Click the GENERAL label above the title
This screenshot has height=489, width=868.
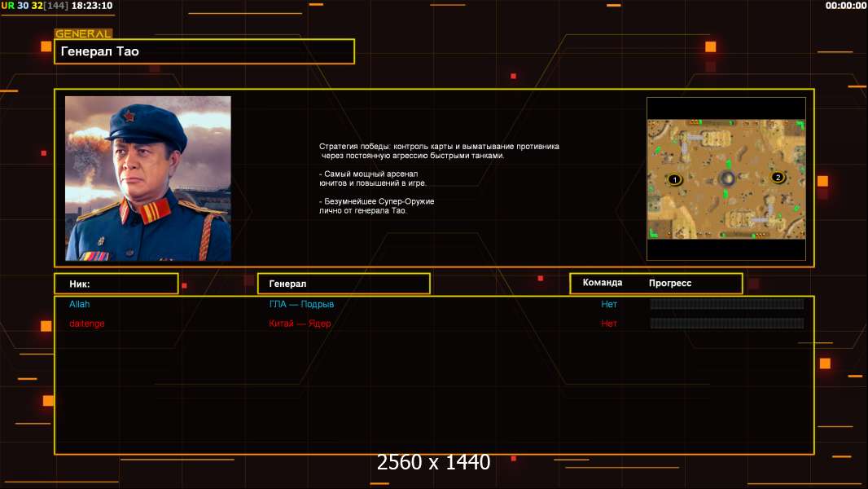click(84, 33)
